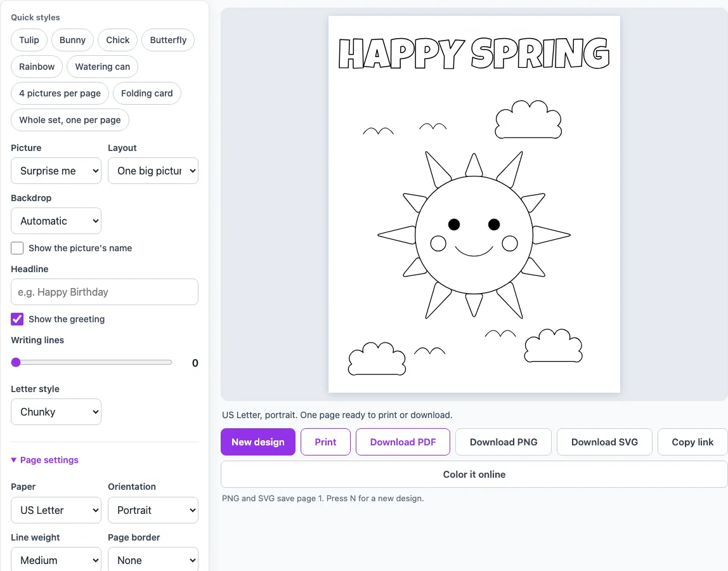Viewport: 728px width, 571px height.
Task: Click Color it online button
Action: click(474, 475)
